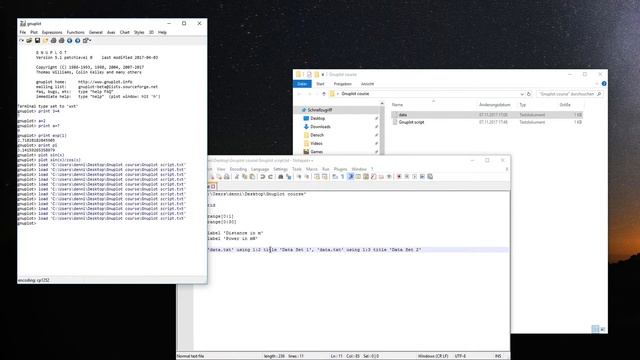
Task: Open the Language menu in Notepad++
Action: click(x=260, y=169)
